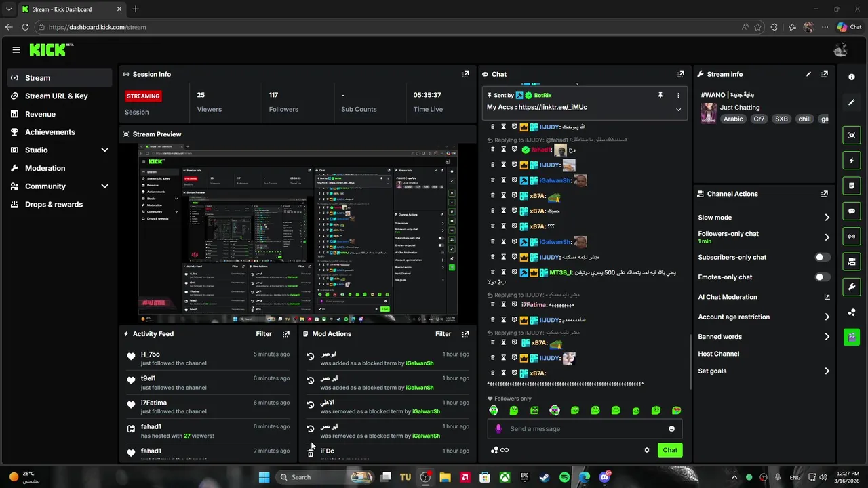Image resolution: width=868 pixels, height=488 pixels.
Task: Expand the Community sidebar section
Action: click(x=60, y=186)
